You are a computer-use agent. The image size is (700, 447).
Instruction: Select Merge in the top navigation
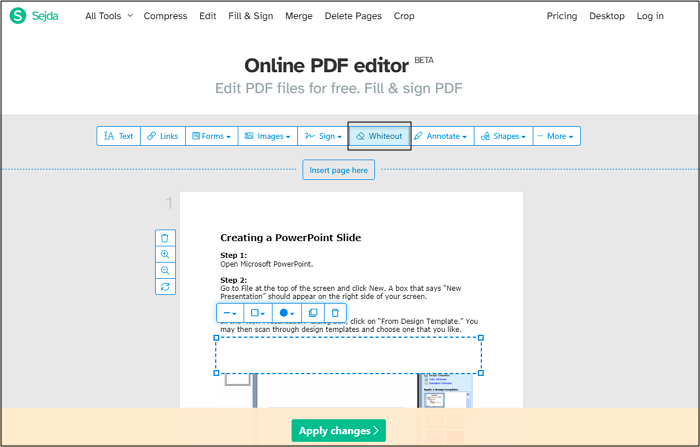coord(299,16)
